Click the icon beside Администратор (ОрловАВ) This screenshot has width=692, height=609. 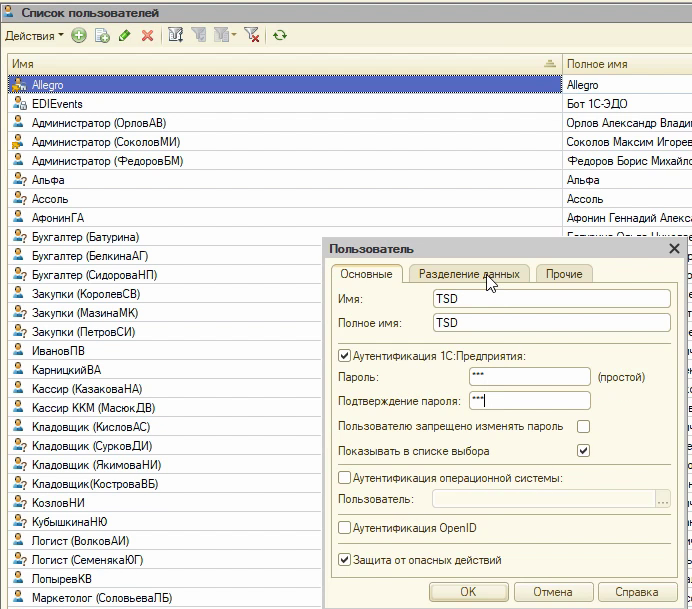tap(18, 122)
